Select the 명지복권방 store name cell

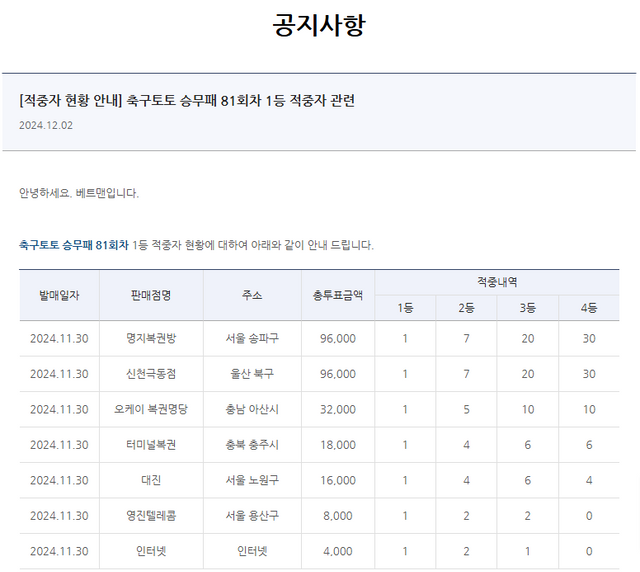click(151, 339)
